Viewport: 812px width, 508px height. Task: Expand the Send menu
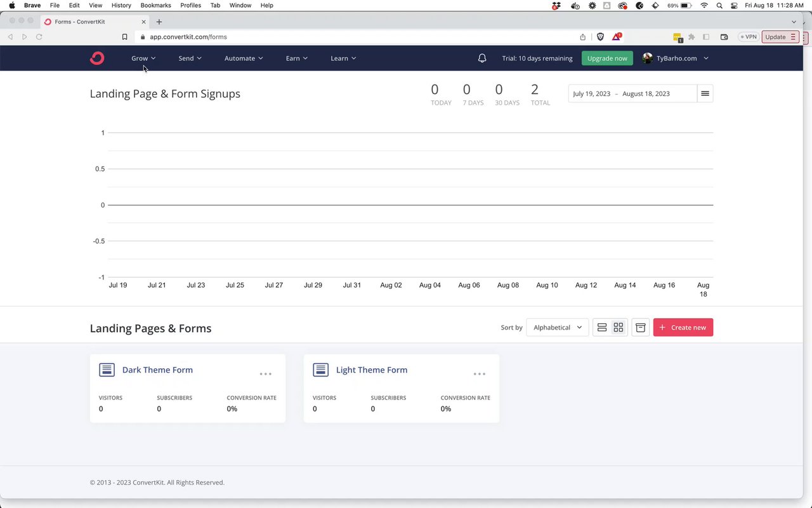point(190,58)
